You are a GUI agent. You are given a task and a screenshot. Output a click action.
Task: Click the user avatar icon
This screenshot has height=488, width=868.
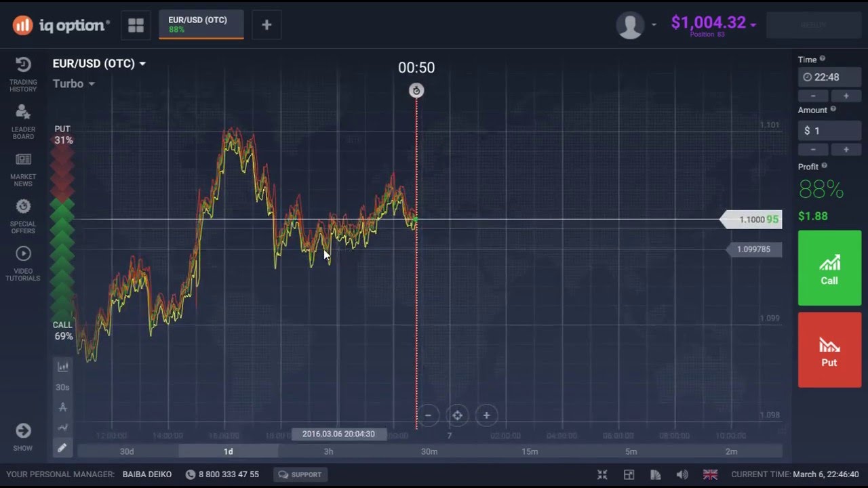pos(630,25)
